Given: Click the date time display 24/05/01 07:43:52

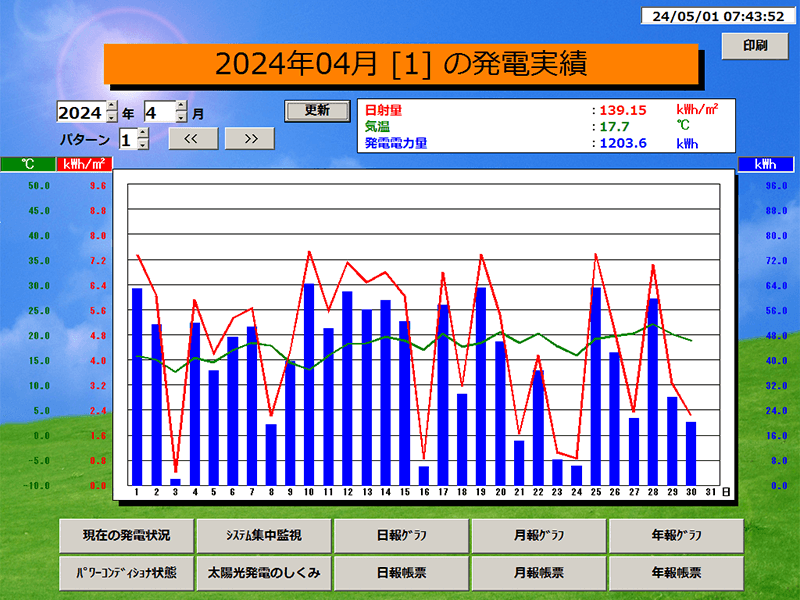Looking at the screenshot, I should pos(718,16).
